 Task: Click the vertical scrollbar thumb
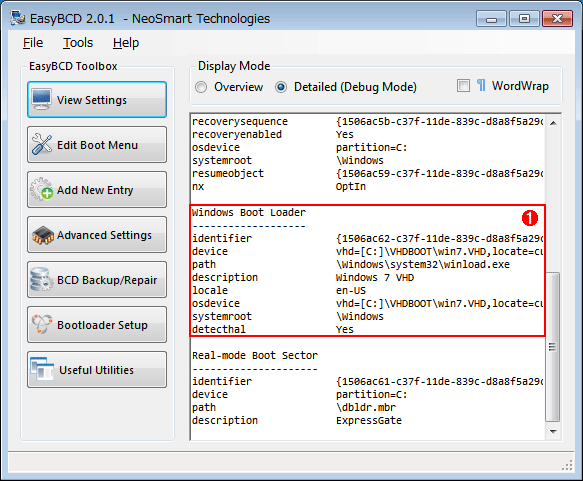(x=553, y=346)
